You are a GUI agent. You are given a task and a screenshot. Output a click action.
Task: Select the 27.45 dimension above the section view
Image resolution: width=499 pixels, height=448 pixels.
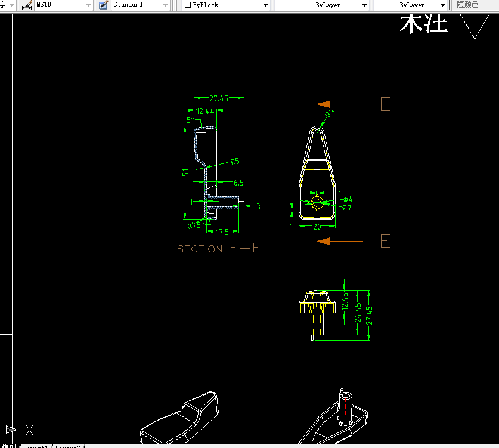coord(219,98)
